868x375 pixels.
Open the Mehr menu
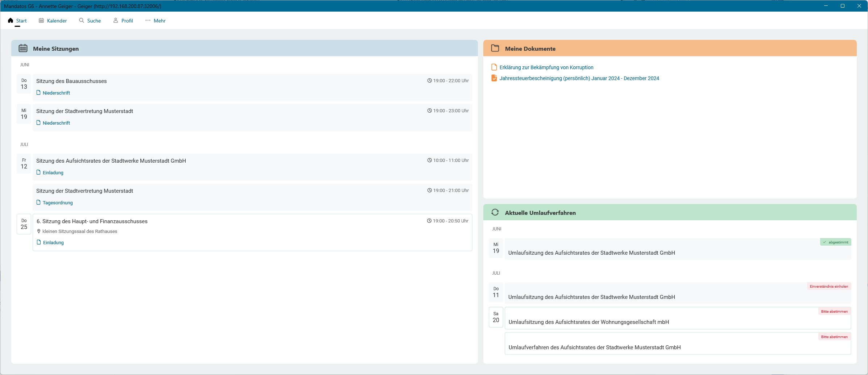(x=156, y=21)
